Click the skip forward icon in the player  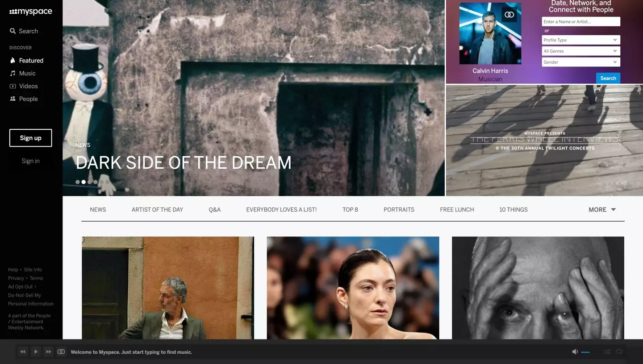(48, 352)
